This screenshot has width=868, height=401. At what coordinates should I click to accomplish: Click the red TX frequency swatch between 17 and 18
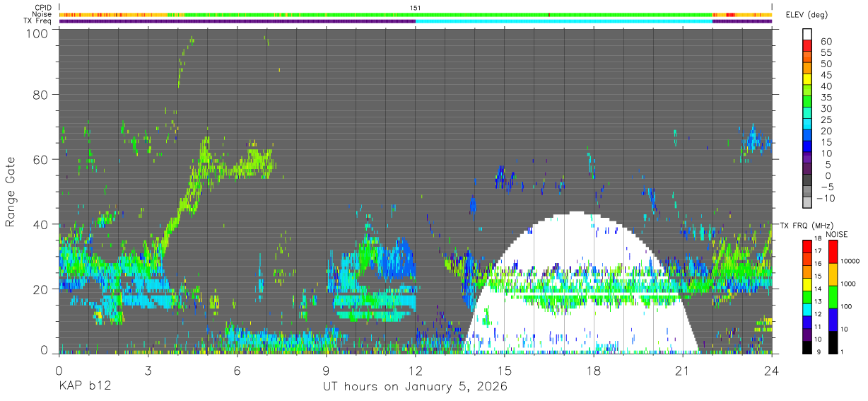pyautogui.click(x=807, y=245)
